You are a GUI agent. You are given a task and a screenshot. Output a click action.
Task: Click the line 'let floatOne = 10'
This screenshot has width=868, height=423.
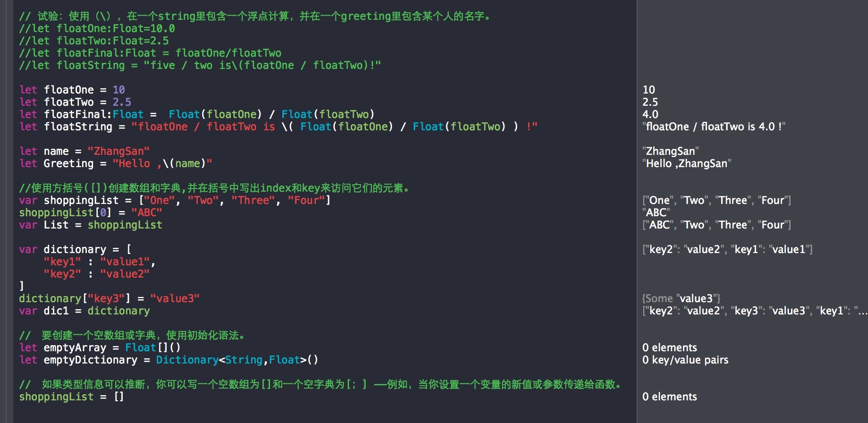coord(72,90)
